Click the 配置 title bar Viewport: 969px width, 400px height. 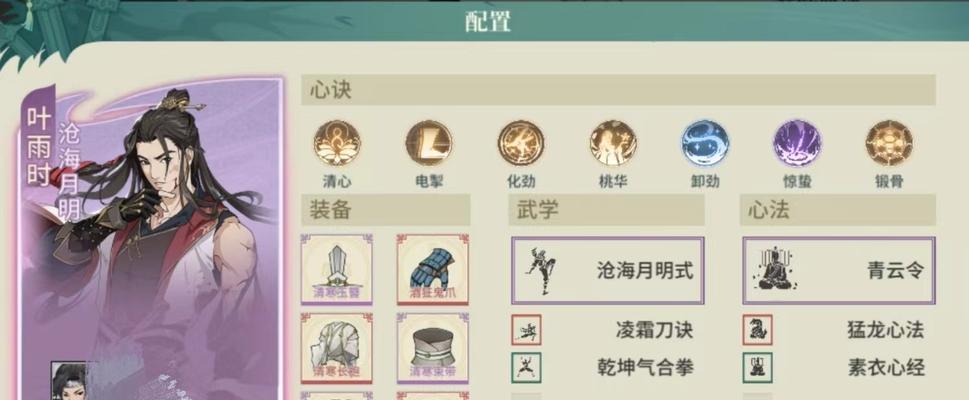click(488, 22)
